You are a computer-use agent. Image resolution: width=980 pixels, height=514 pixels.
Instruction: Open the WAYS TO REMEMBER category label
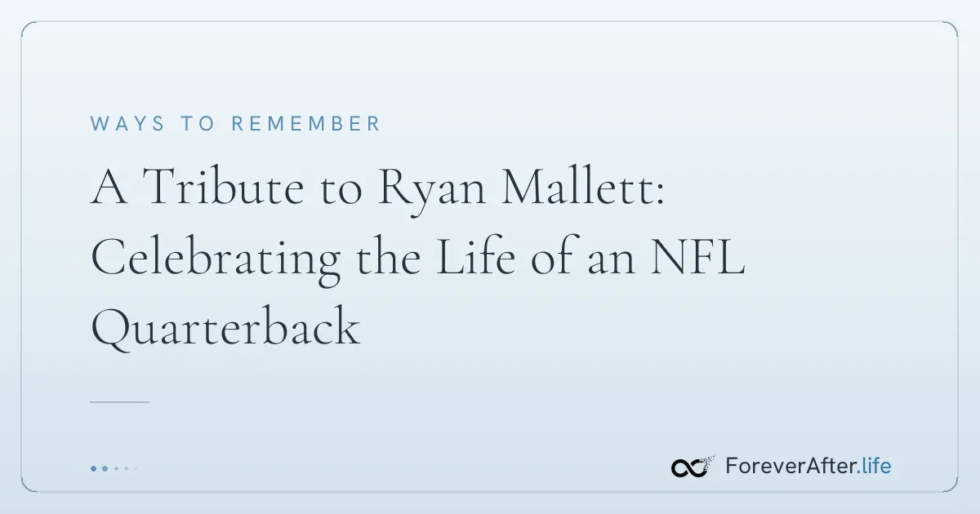coord(235,124)
